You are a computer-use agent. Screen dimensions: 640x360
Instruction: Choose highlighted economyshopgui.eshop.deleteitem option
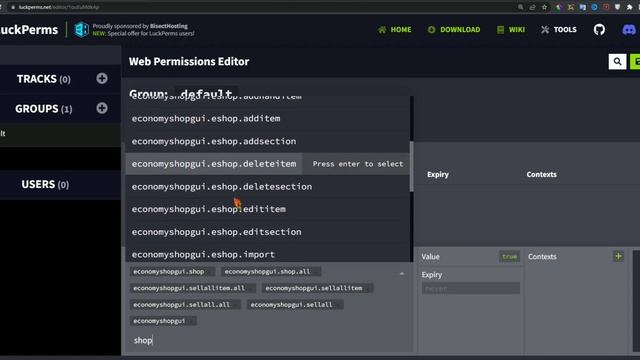click(x=267, y=164)
